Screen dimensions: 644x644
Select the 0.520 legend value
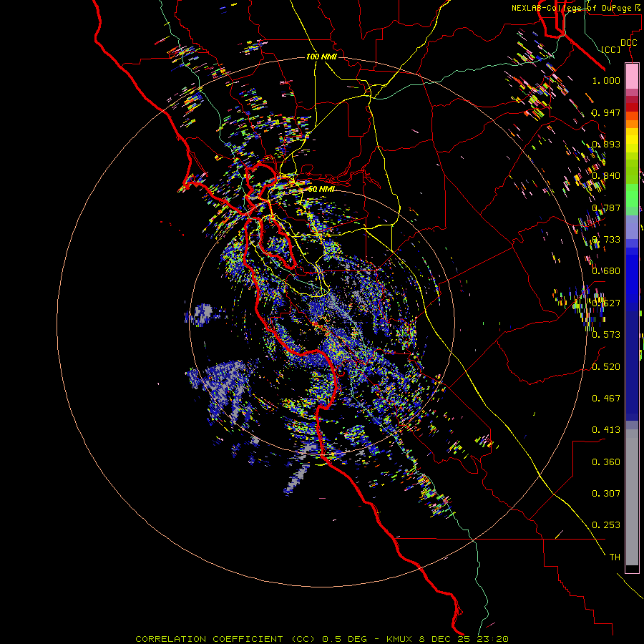(606, 367)
